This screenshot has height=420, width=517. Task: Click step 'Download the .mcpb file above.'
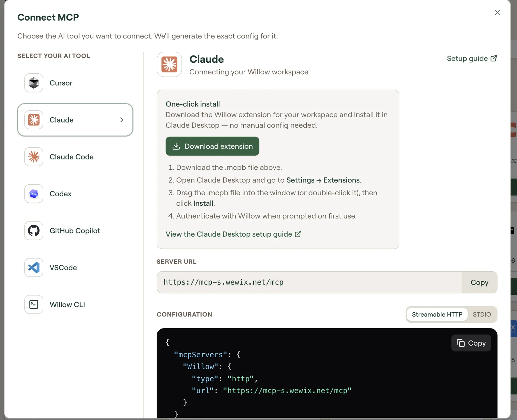coord(229,167)
